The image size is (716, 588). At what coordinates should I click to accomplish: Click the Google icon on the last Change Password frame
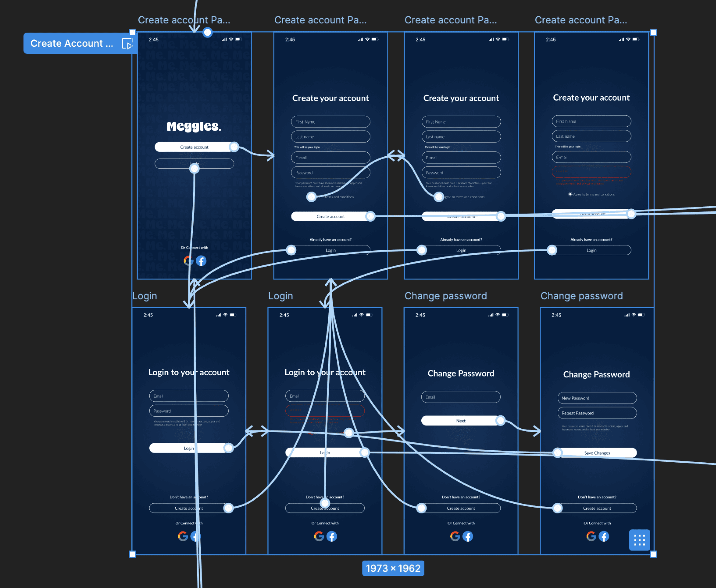(x=591, y=536)
